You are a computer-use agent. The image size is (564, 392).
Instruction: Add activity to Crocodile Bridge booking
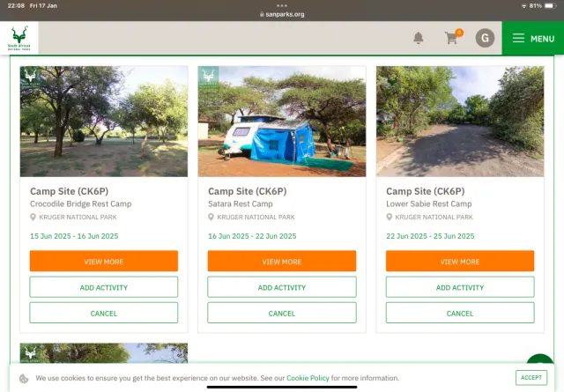(x=104, y=287)
